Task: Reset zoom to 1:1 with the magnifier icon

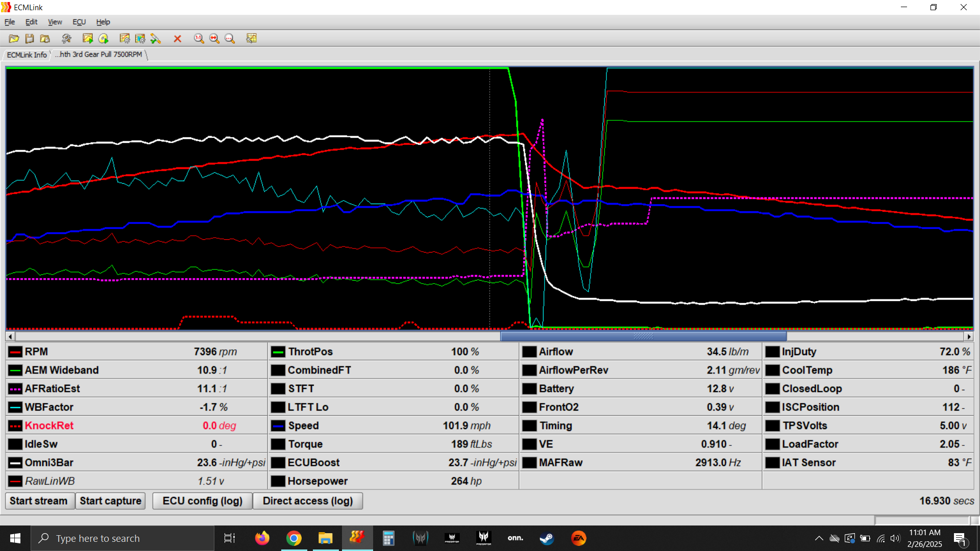Action: pyautogui.click(x=199, y=38)
